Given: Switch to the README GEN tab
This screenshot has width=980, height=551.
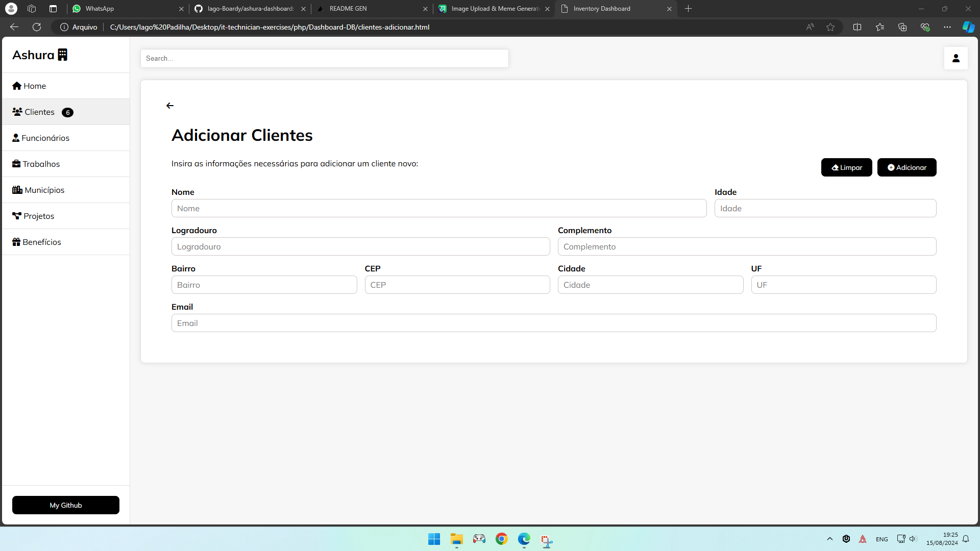Looking at the screenshot, I should point(348,9).
